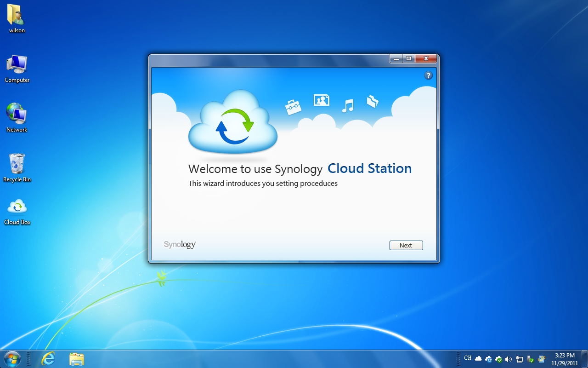
Task: Open the help question mark icon
Action: 428,75
